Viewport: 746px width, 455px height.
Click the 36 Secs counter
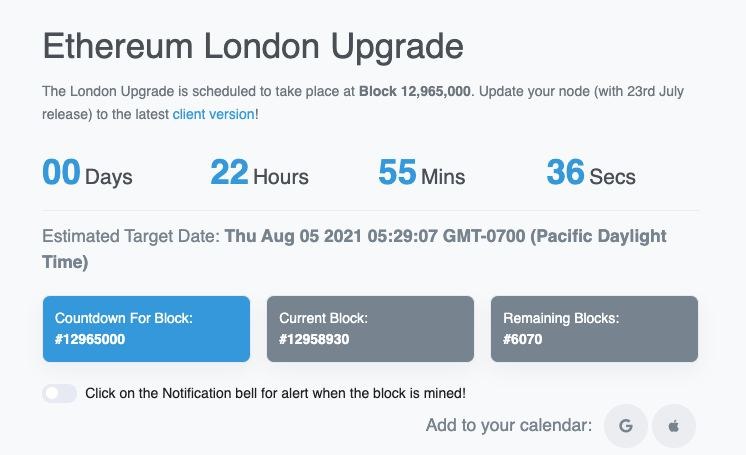point(591,172)
